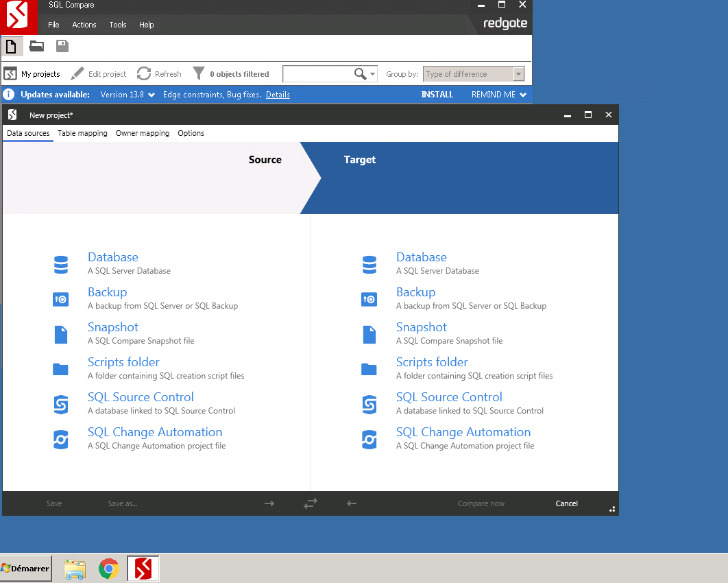Switch to Owner mapping tab

(x=143, y=133)
